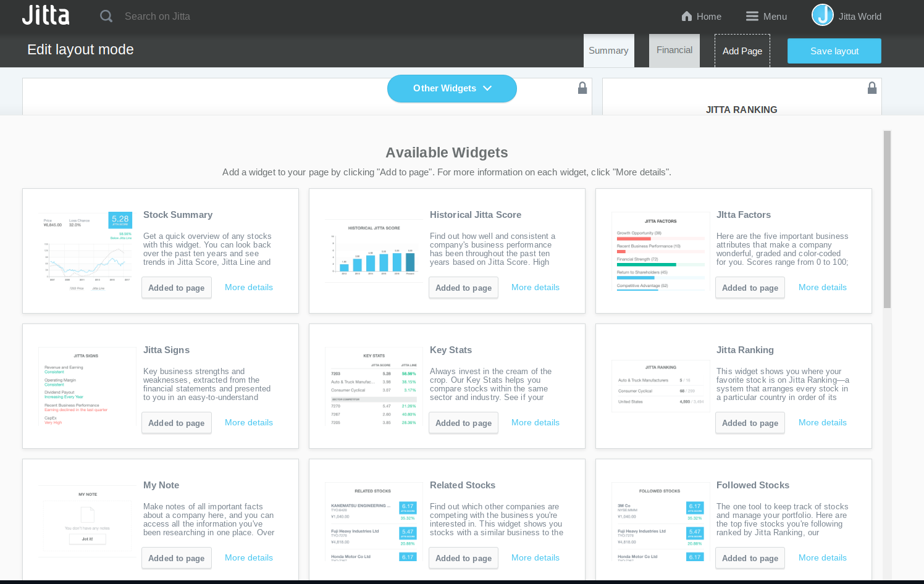The image size is (924, 584).
Task: Click the My Note thumbnail
Action: [87, 522]
